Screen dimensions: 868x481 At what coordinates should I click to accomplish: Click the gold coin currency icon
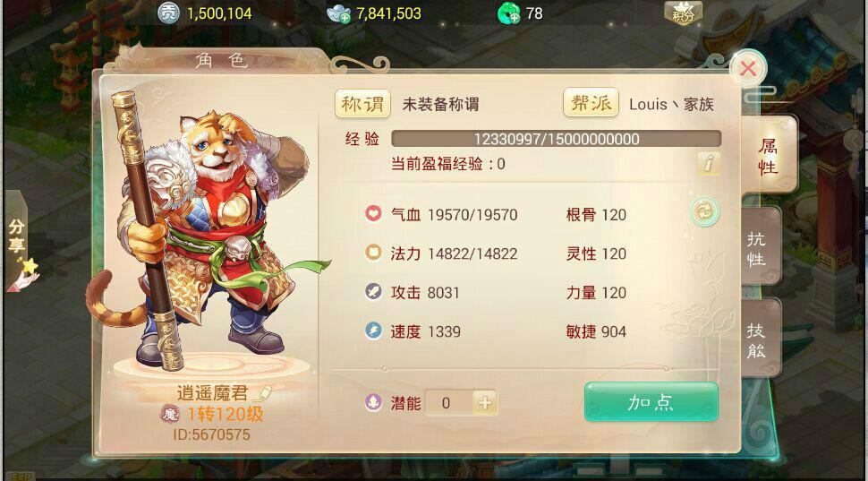coord(168,13)
